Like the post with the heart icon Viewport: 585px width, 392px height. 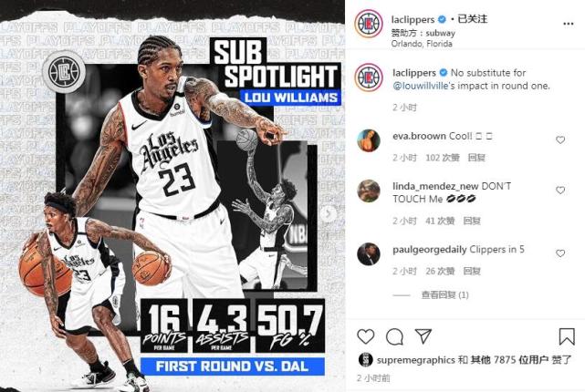coord(366,336)
